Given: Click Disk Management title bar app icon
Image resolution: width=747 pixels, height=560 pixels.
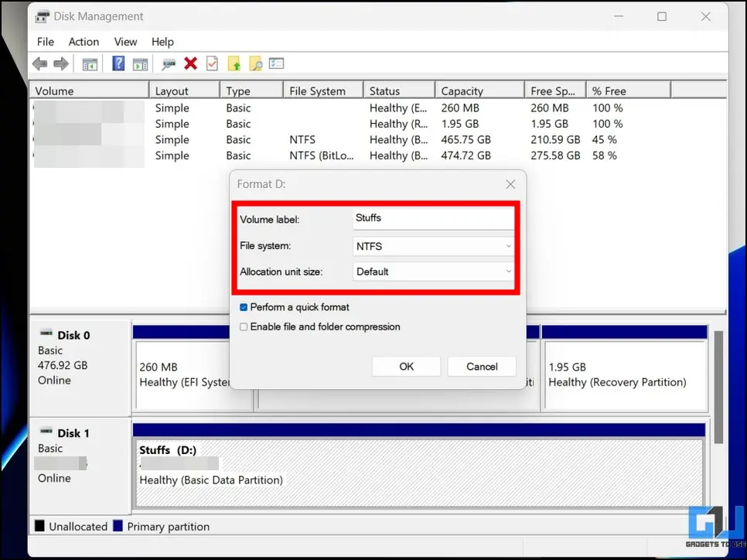Looking at the screenshot, I should pos(42,17).
